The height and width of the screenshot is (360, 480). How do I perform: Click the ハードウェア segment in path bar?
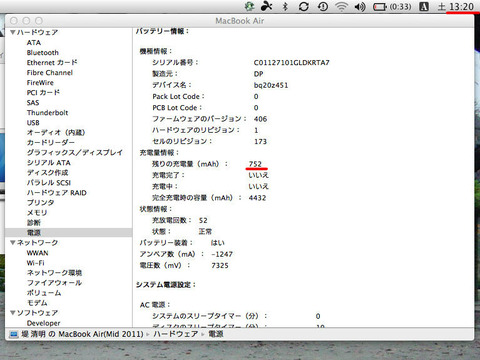176,334
